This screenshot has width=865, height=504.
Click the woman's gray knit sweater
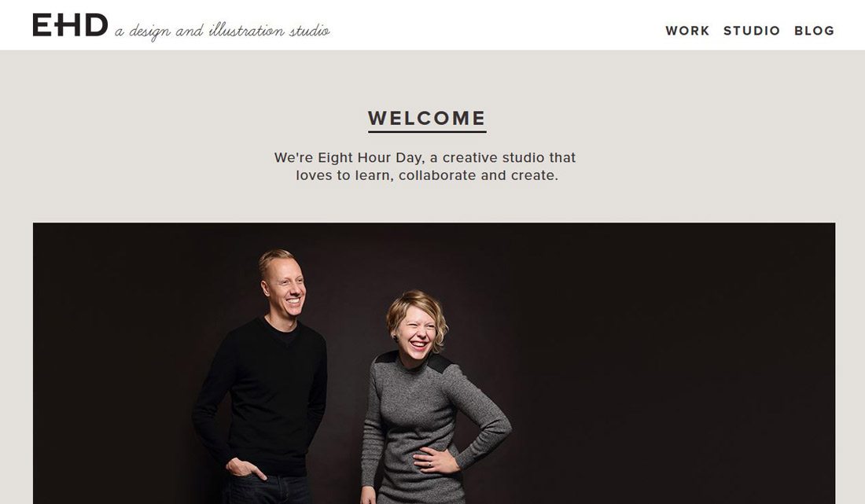click(425, 425)
